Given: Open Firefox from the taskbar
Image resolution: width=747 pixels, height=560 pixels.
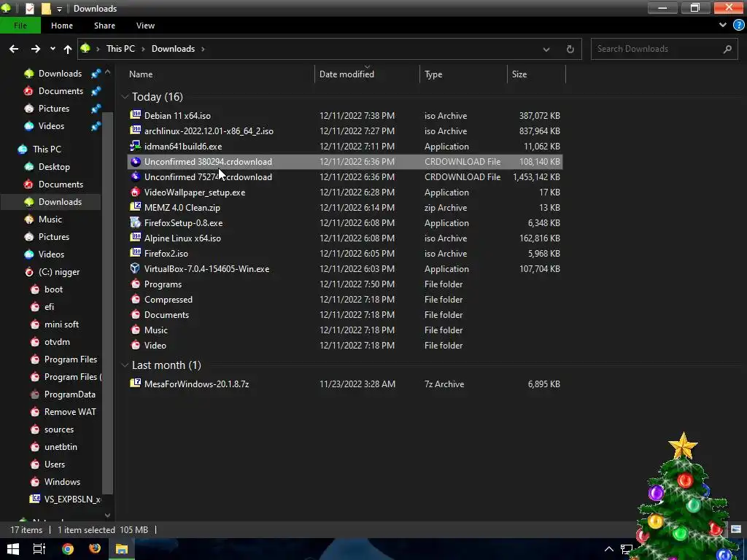Looking at the screenshot, I should click(x=95, y=549).
